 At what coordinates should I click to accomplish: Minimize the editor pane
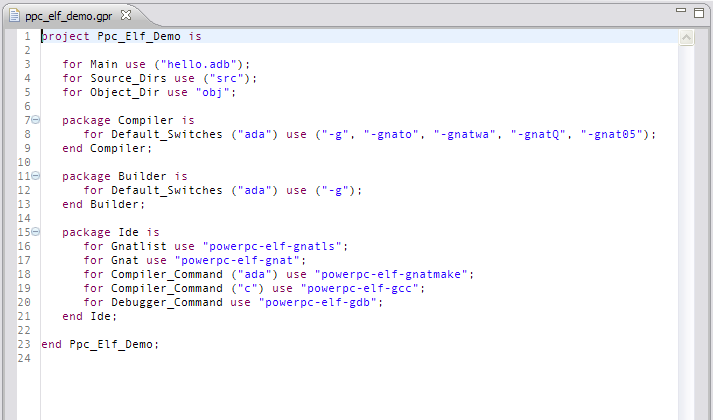coord(681,10)
